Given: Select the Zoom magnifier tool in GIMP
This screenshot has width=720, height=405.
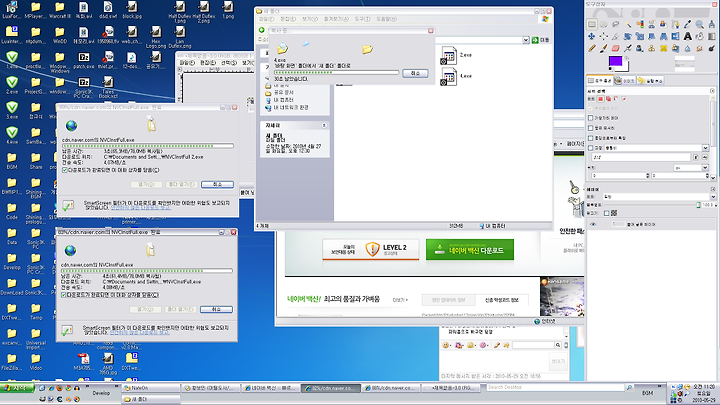Looking at the screenshot, I should point(699,24).
